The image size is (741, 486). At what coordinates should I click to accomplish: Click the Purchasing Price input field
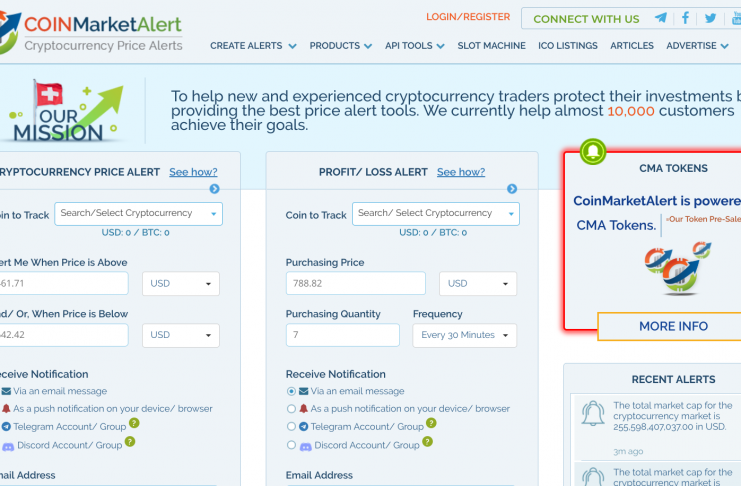coord(355,284)
